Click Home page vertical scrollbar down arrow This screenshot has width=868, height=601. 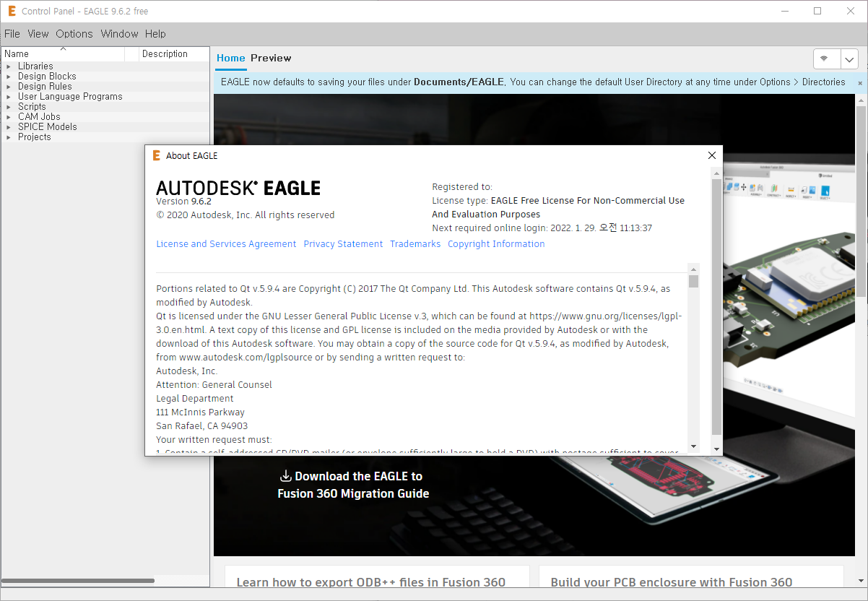click(x=861, y=581)
